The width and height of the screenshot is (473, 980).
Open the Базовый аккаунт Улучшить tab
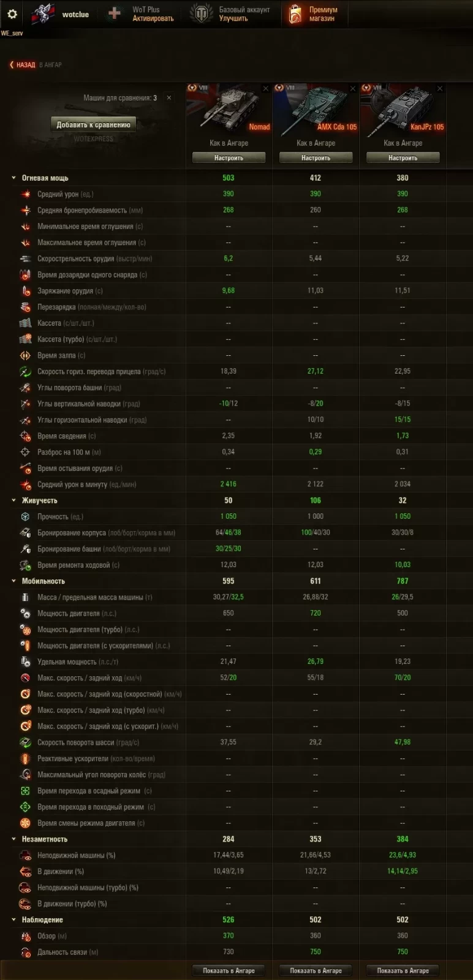tap(230, 14)
